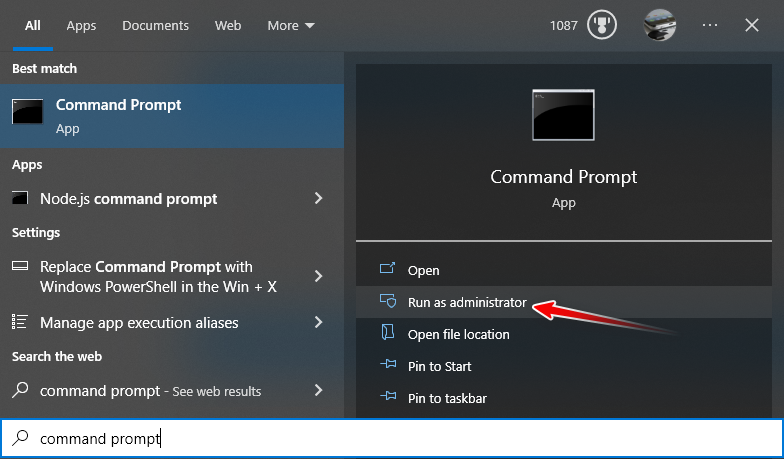This screenshot has height=459, width=784.
Task: Click the search magnifier icon in search box
Action: coord(19,438)
